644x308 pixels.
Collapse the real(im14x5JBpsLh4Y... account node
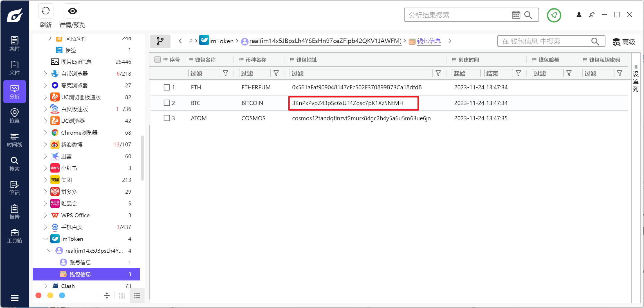pyautogui.click(x=50, y=251)
